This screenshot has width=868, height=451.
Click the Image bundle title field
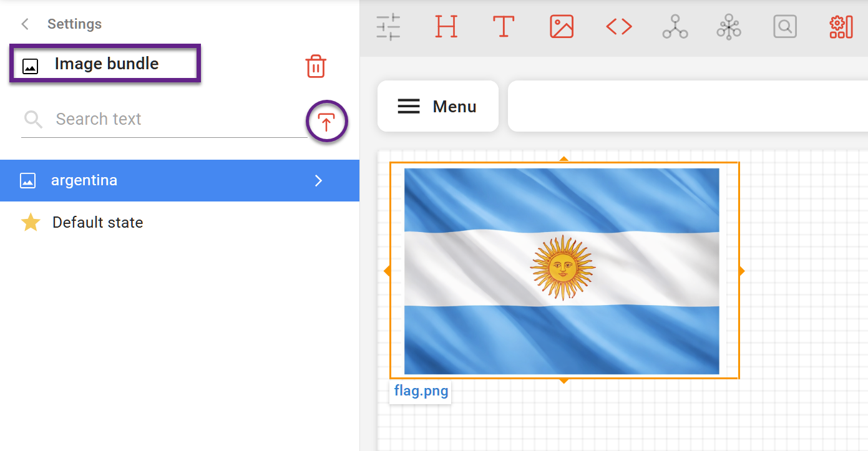tap(106, 64)
